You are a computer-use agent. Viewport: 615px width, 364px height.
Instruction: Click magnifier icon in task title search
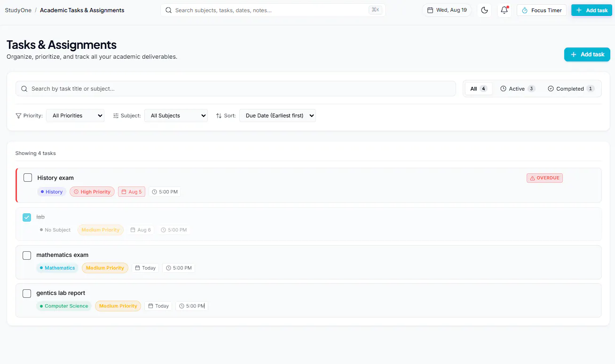click(24, 89)
